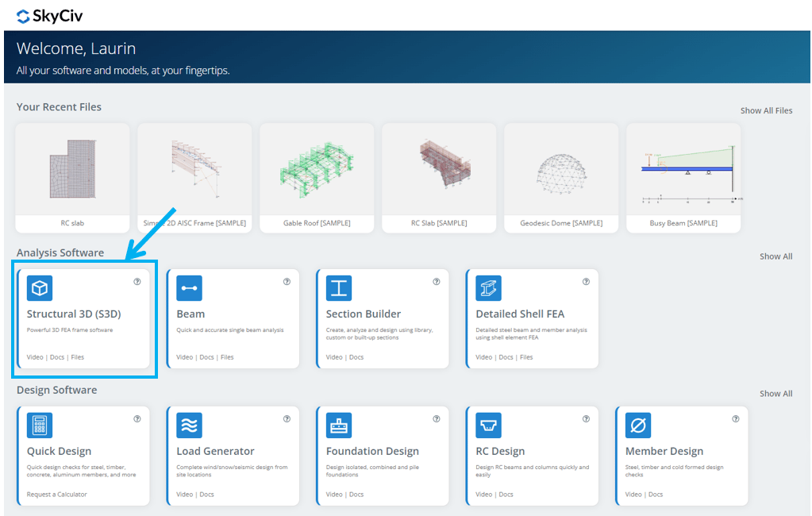Select the Structural 3D (S3D) title
The width and height of the screenshot is (812, 516).
[74, 314]
